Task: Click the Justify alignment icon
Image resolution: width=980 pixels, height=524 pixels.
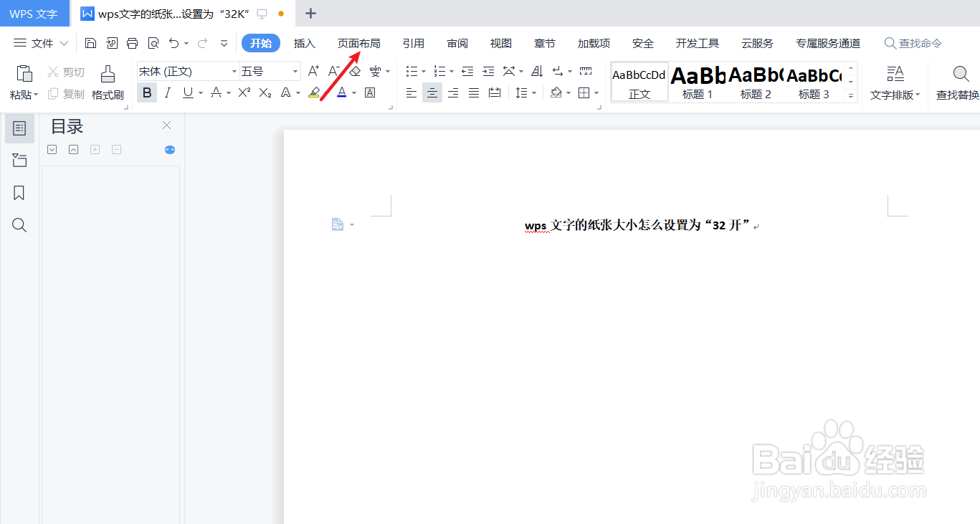Action: point(474,92)
